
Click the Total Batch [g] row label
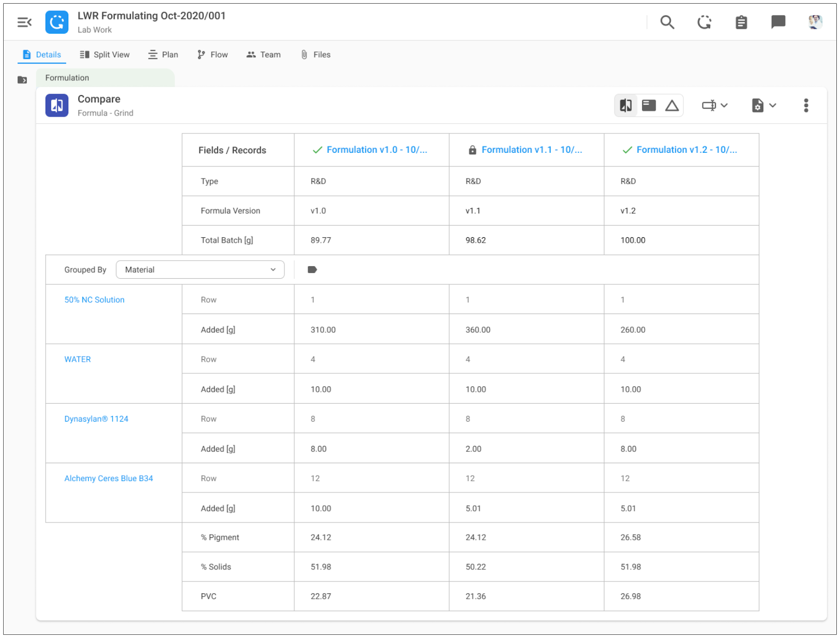[227, 240]
